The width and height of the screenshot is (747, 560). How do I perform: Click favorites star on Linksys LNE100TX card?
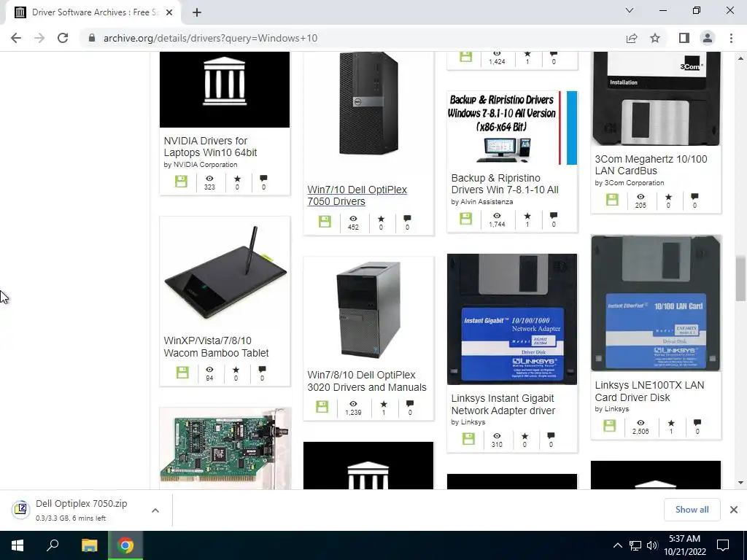pos(671,423)
